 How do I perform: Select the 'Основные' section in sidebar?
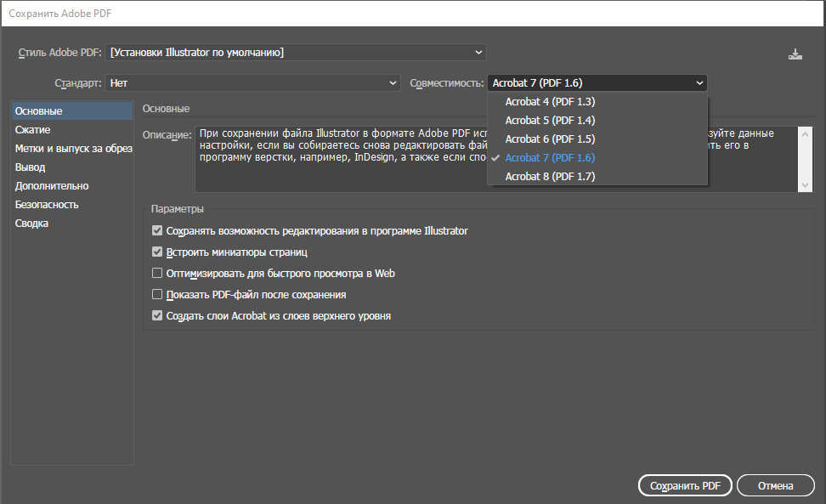[x=72, y=111]
